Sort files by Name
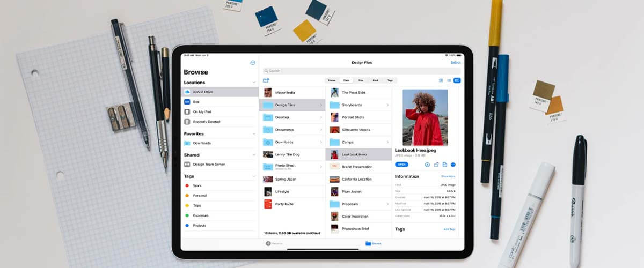The width and height of the screenshot is (644, 268). click(332, 80)
